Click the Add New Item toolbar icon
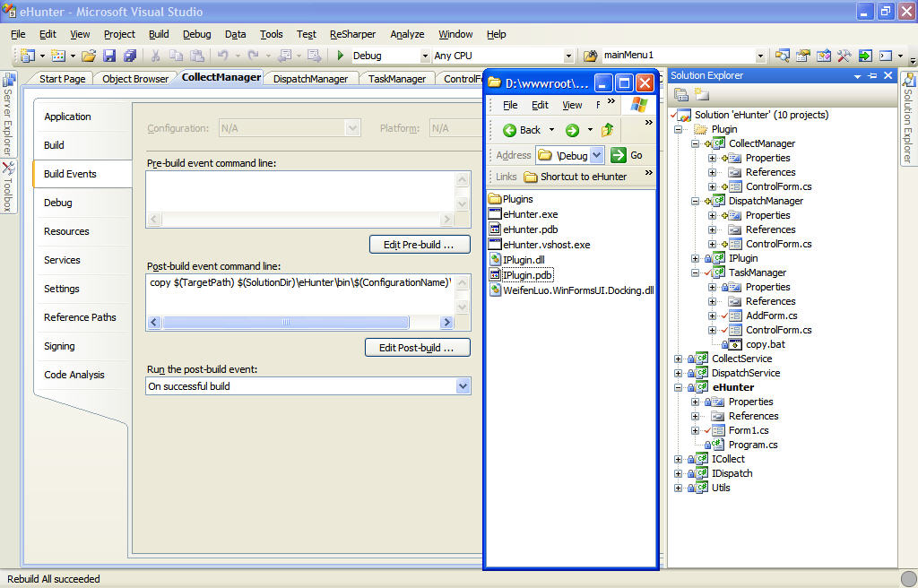Screen dimensions: 918x588 [x=58, y=56]
